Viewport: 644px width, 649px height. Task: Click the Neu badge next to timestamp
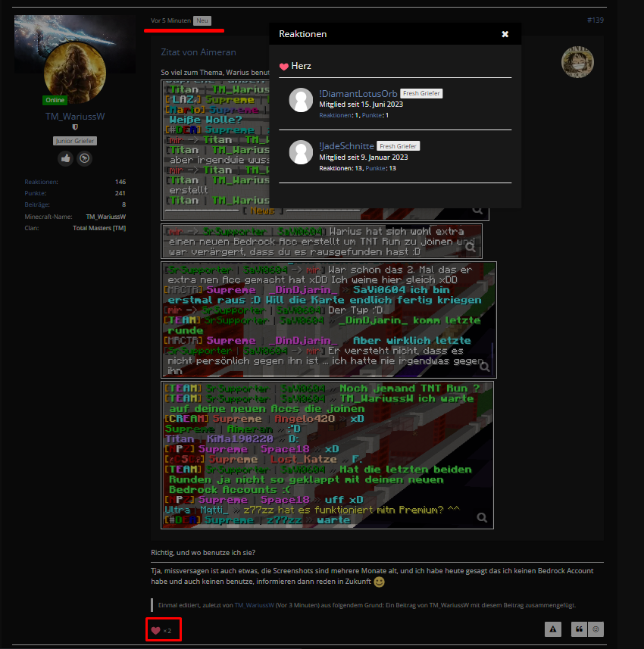[202, 20]
